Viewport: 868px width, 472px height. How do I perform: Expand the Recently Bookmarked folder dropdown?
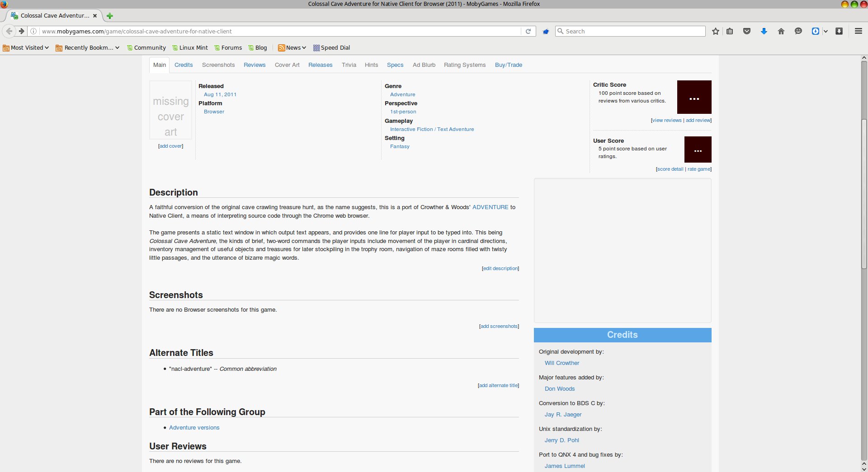[88, 48]
